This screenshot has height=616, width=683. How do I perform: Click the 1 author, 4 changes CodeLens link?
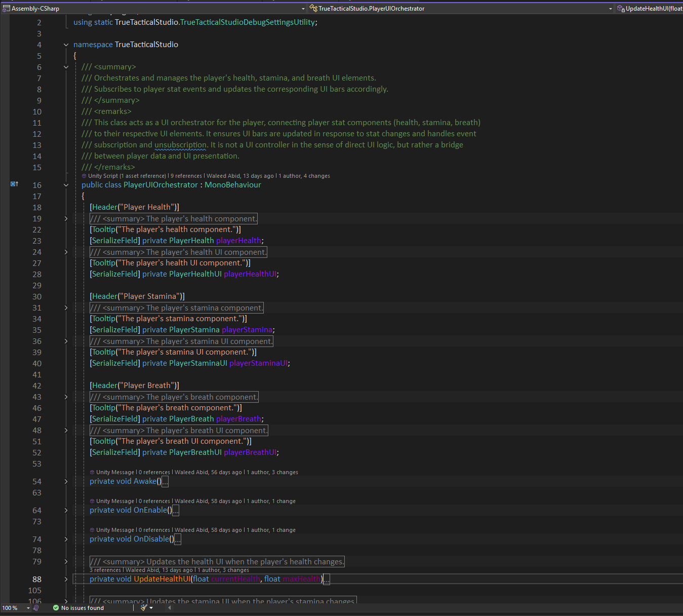pos(304,176)
